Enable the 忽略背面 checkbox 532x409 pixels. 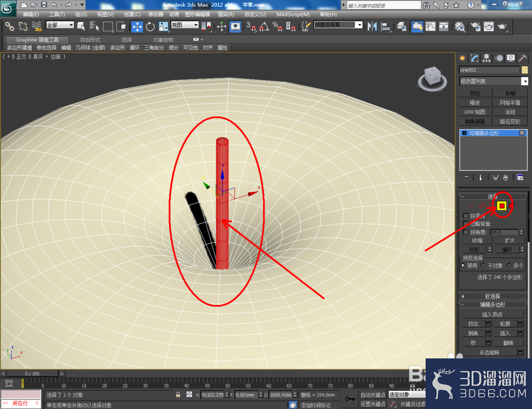465,224
